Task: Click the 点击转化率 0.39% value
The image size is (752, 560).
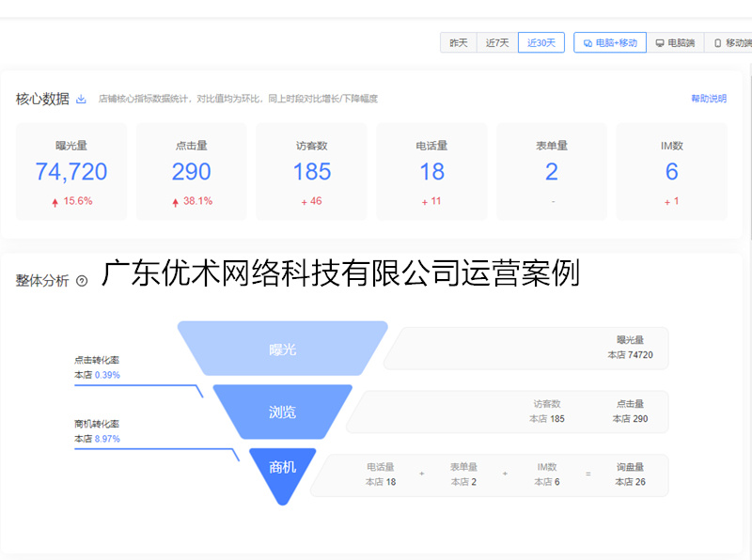Action: point(107,375)
